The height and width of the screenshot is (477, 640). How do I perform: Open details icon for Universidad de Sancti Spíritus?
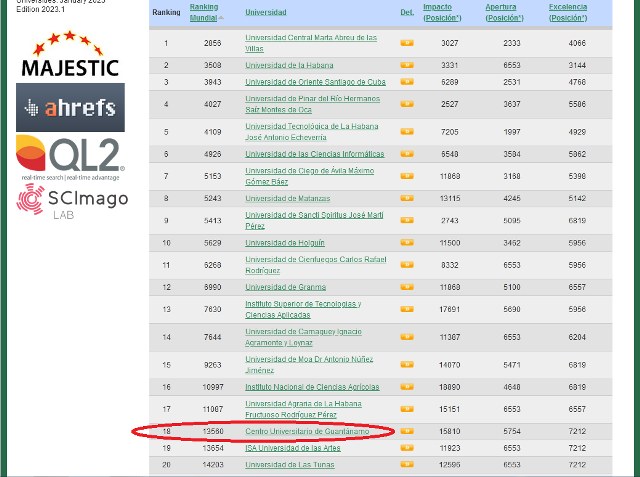pyautogui.click(x=407, y=220)
